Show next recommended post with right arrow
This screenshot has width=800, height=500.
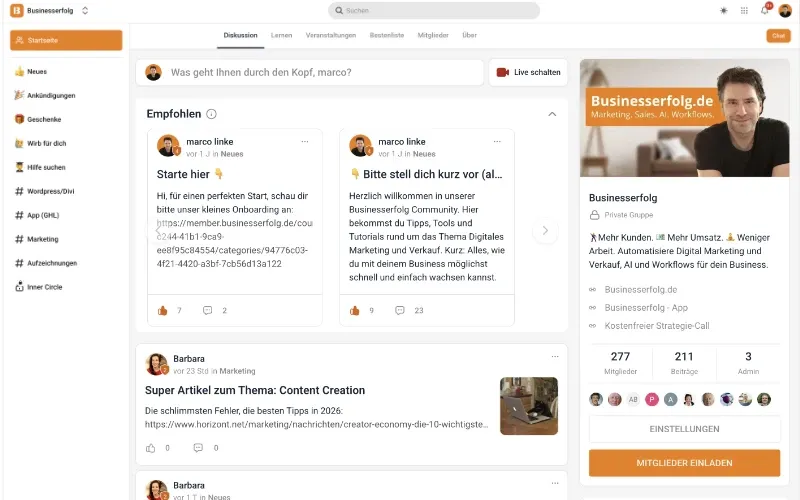(545, 230)
